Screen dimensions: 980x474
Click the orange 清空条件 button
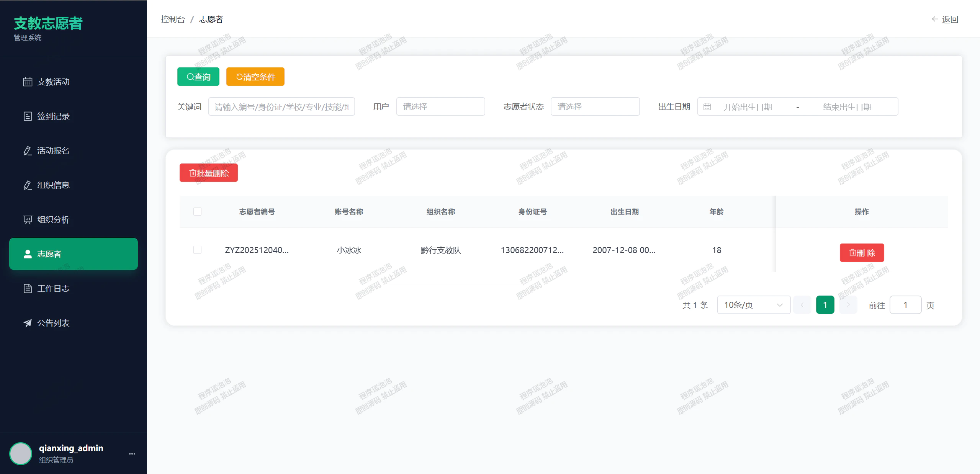pyautogui.click(x=255, y=77)
